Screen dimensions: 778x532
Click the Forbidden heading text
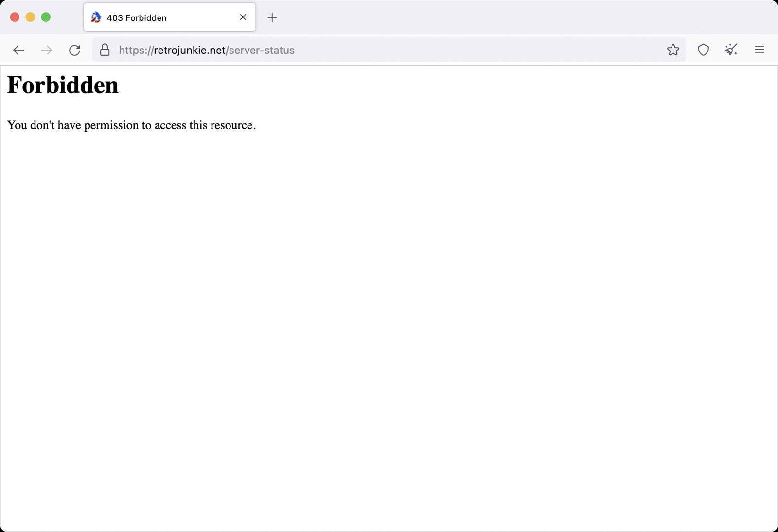[x=63, y=85]
